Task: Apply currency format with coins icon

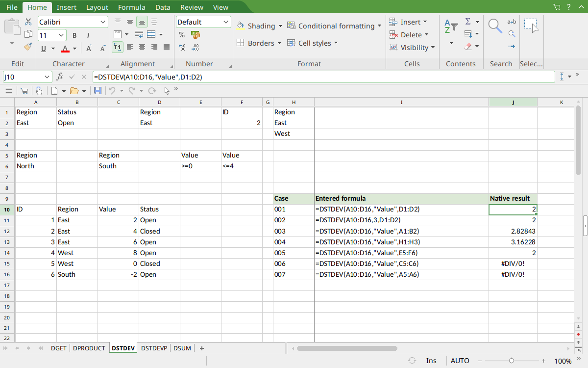Action: click(196, 35)
